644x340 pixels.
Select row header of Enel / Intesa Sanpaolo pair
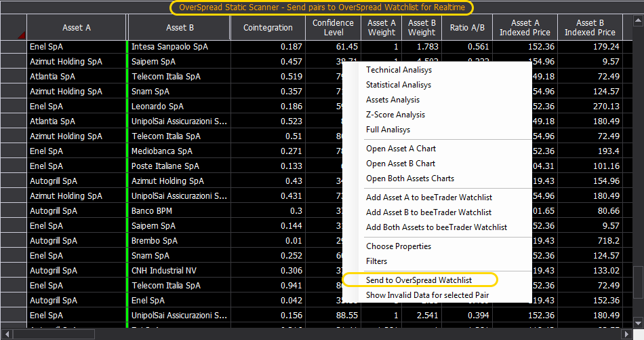[x=14, y=47]
